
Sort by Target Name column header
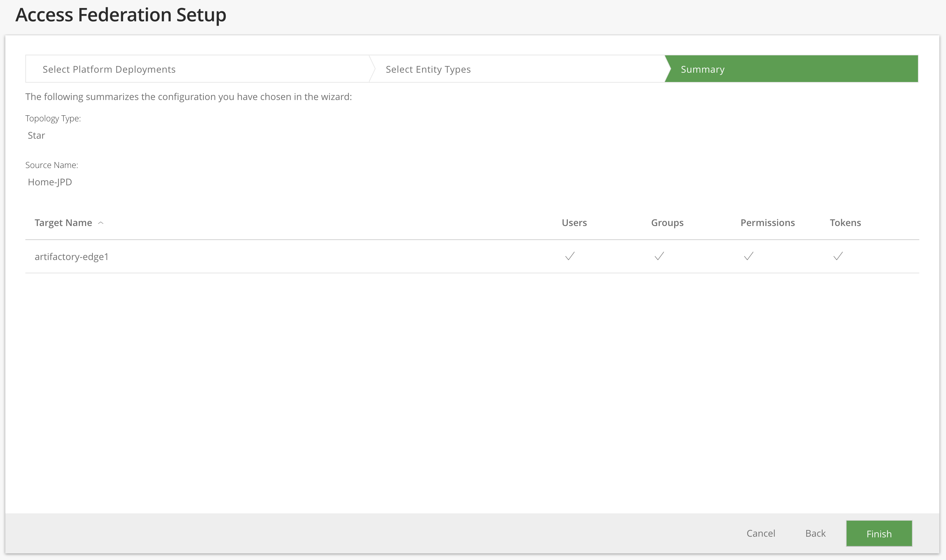point(63,223)
